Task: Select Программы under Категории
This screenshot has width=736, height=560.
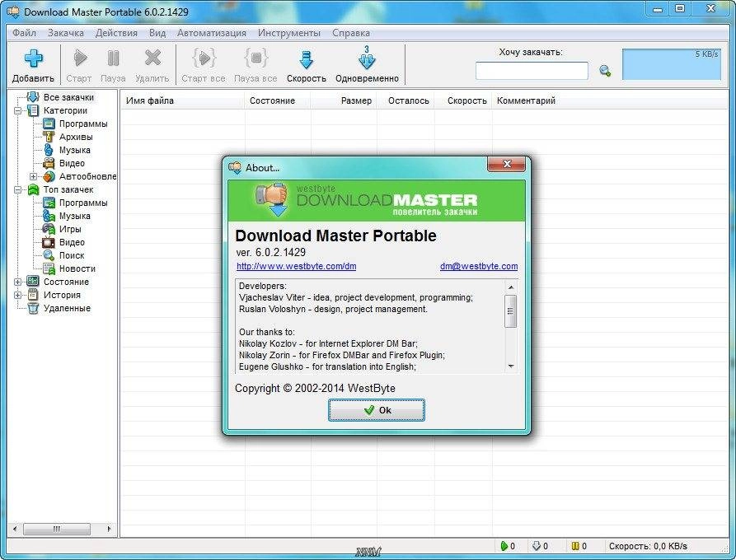Action: coord(83,124)
